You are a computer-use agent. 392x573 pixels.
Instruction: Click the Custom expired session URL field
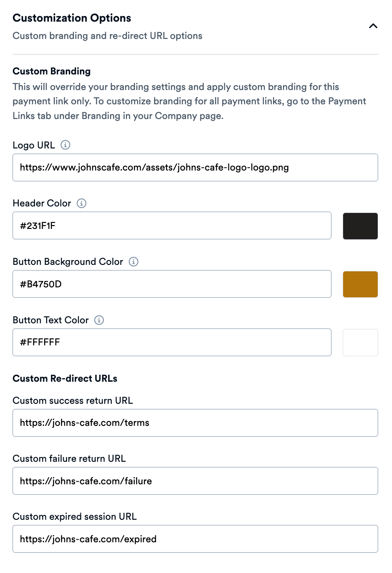pos(195,539)
